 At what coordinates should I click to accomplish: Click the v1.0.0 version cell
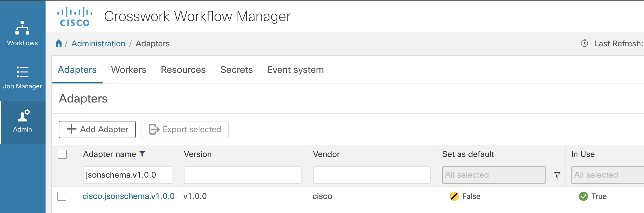pos(195,196)
